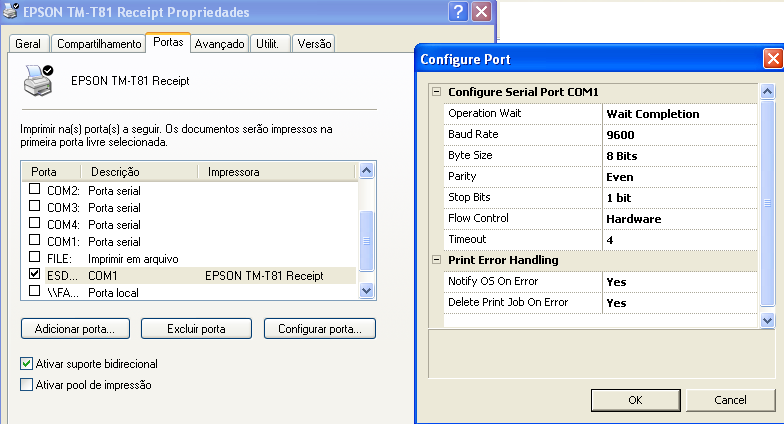
Task: Open the Utilit. tab
Action: (x=268, y=44)
